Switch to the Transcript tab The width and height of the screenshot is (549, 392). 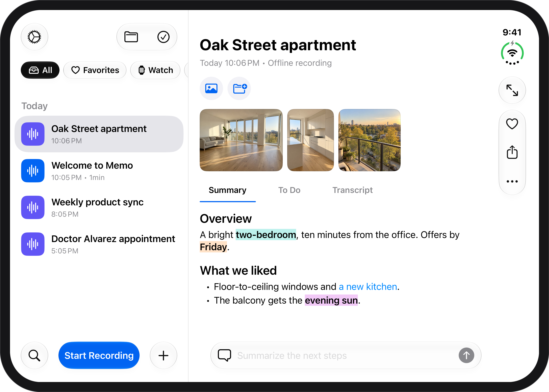(x=352, y=190)
